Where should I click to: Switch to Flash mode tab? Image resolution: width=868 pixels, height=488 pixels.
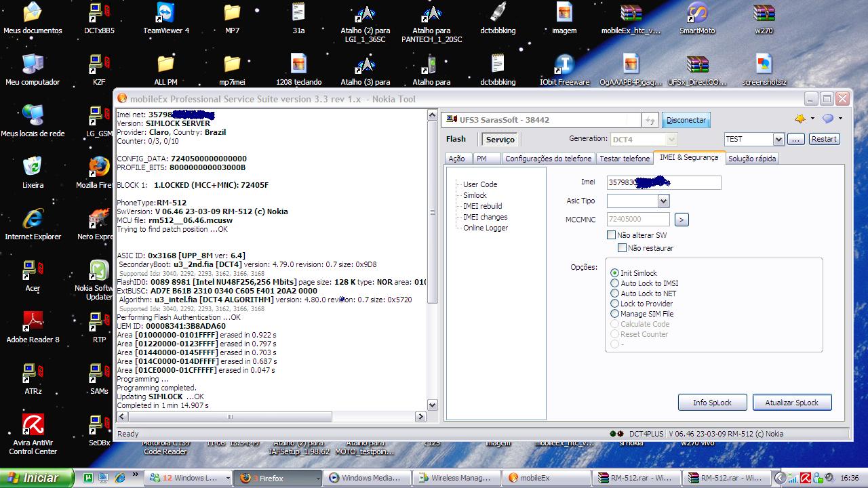[x=456, y=139]
